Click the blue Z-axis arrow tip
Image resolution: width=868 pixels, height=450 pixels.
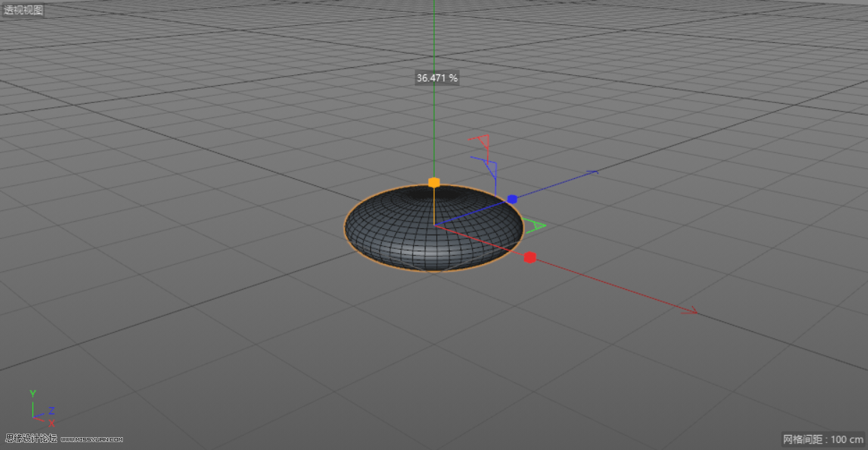pyautogui.click(x=593, y=172)
